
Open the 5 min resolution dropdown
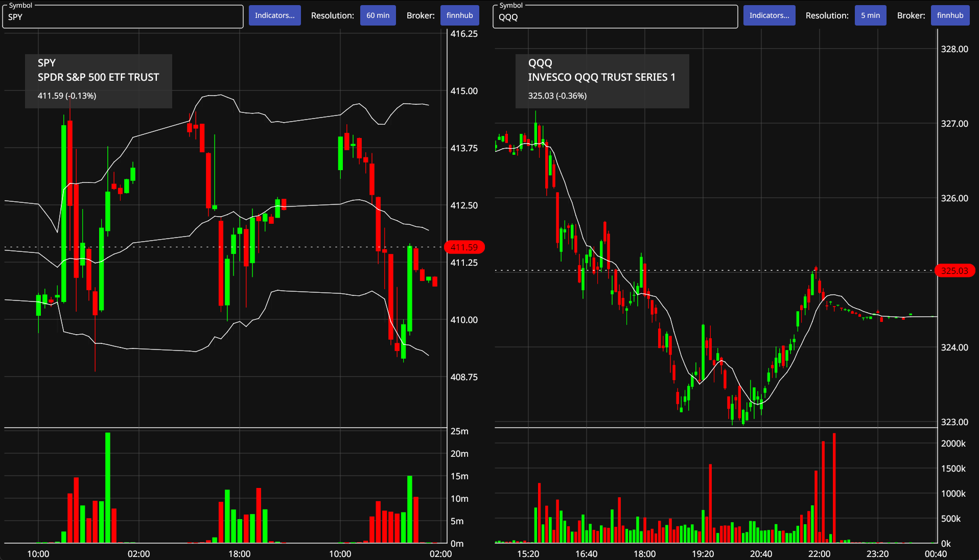[871, 15]
